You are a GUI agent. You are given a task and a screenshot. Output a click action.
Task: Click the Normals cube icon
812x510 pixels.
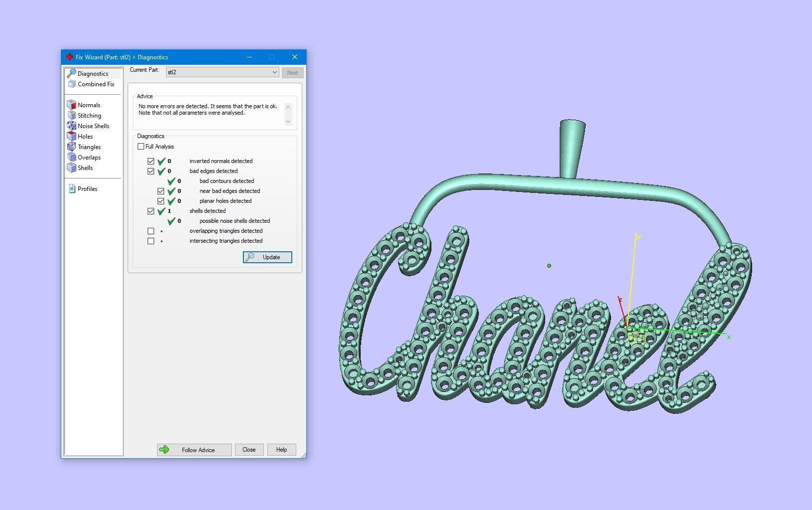[x=72, y=105]
